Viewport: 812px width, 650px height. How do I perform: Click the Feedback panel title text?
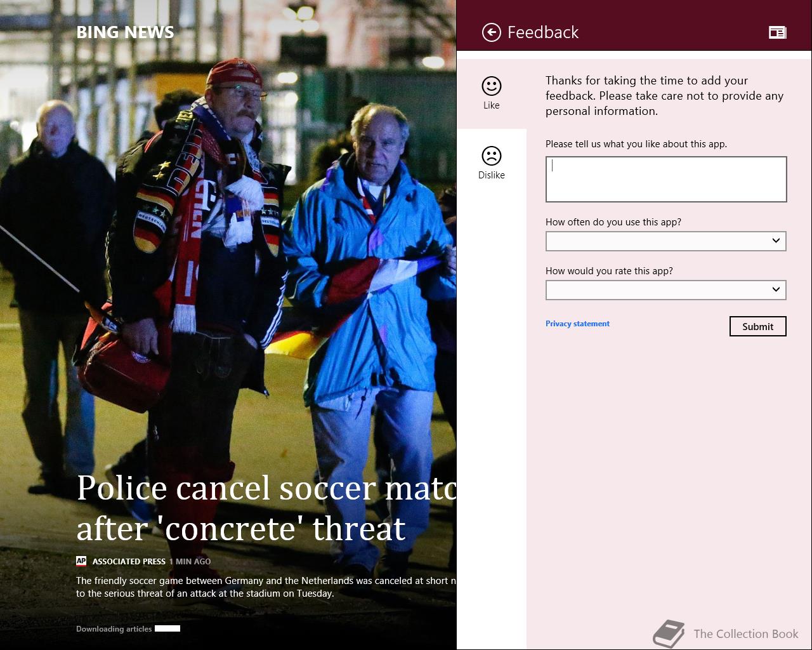pyautogui.click(x=543, y=32)
